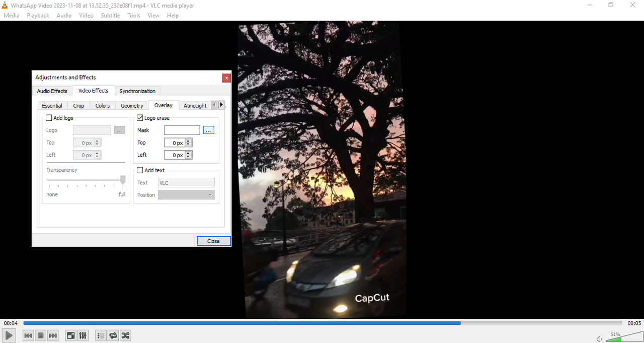Show the playlist
Viewport: 644px width, 343px height.
(x=101, y=335)
